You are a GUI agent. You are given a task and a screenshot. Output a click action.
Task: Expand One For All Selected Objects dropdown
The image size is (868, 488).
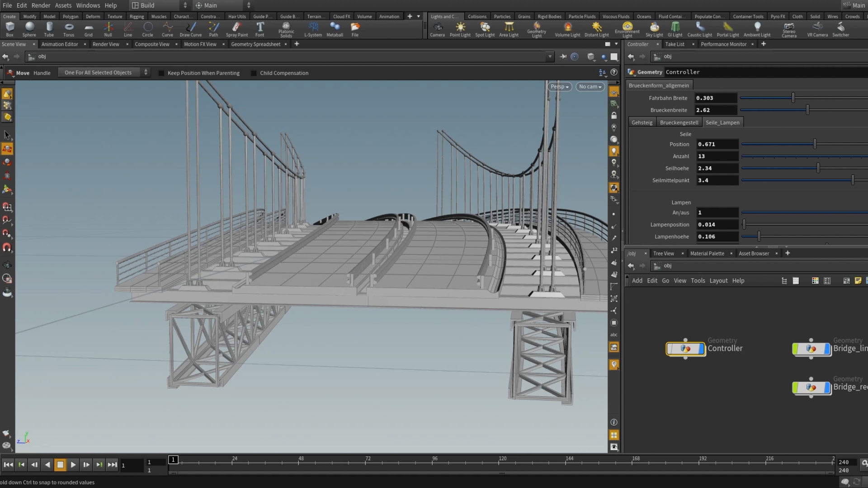[x=105, y=73]
